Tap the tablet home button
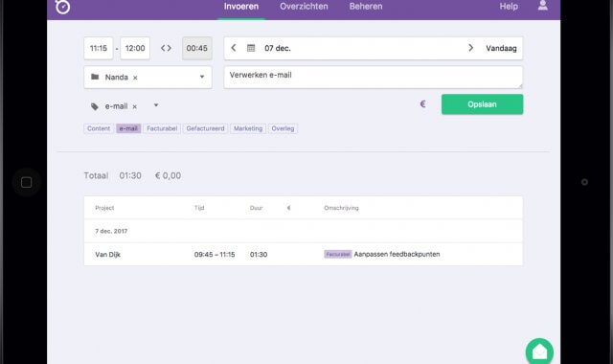 click(x=26, y=182)
